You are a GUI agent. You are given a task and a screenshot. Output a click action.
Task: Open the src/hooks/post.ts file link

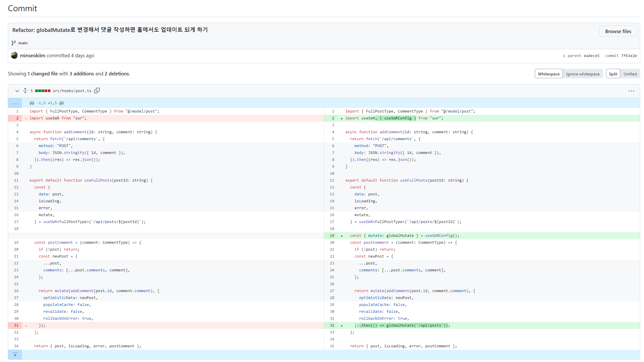72,91
